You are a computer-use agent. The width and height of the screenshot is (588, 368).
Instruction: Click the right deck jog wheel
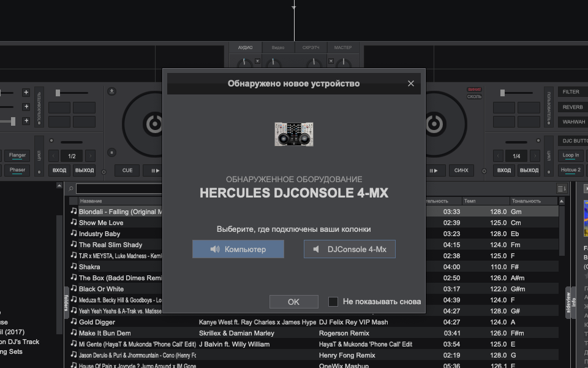pyautogui.click(x=447, y=124)
